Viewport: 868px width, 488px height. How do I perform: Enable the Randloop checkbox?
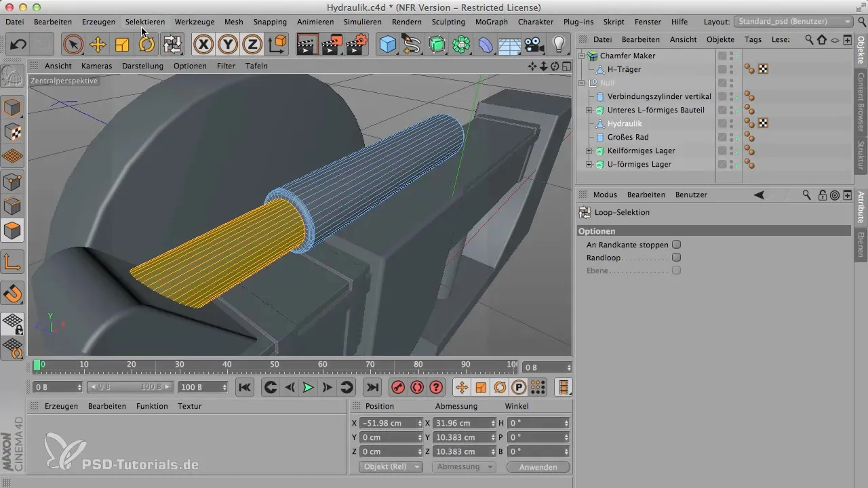(676, 258)
